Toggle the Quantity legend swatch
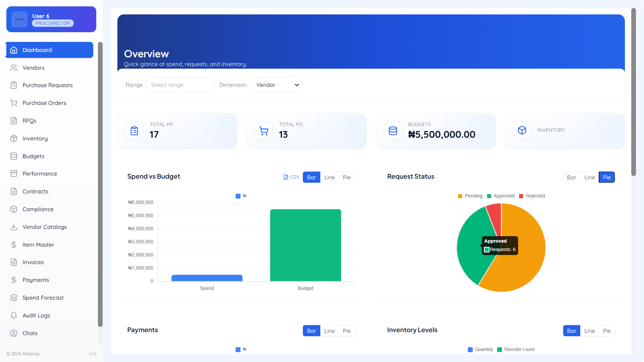644x362 pixels. [470, 350]
